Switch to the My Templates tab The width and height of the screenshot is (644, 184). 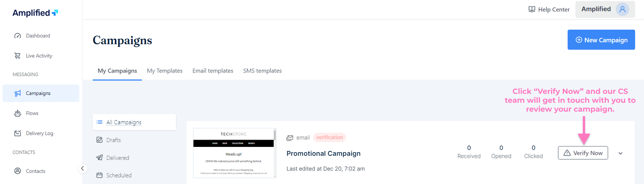[165, 71]
